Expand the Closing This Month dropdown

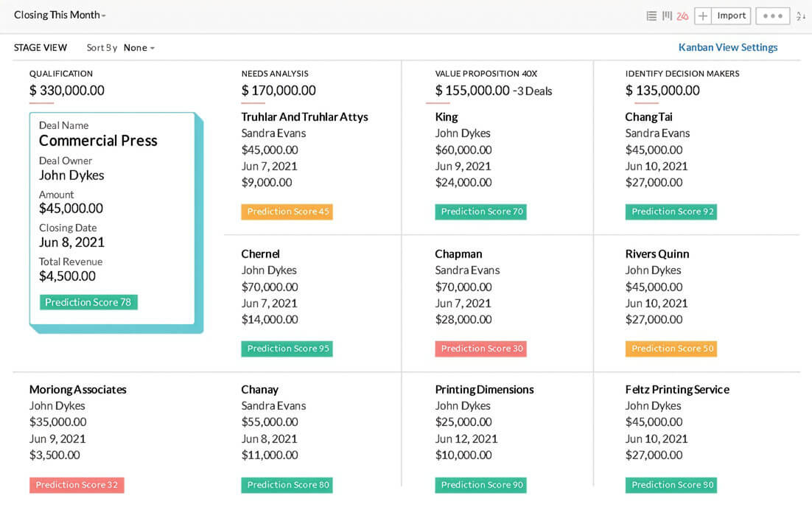60,15
